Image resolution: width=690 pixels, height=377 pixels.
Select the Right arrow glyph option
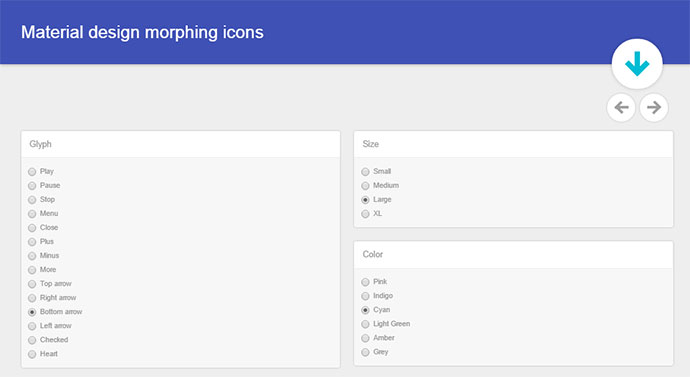(32, 298)
